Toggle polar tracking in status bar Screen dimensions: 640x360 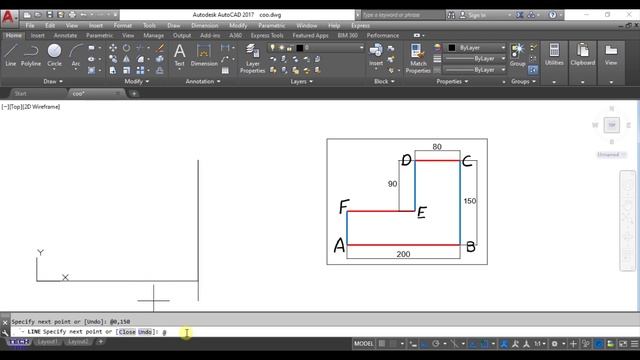pos(436,344)
